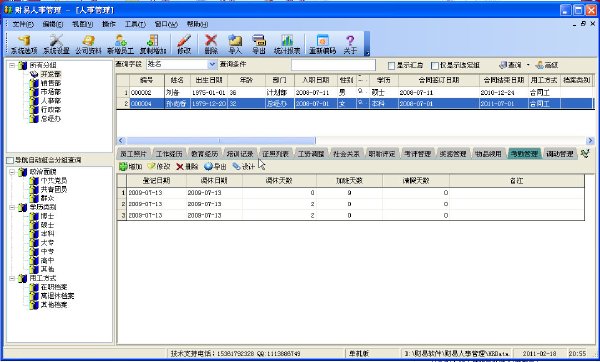Toggle the 导航自动组合分组查询 checkbox
Image resolution: width=600 pixels, height=362 pixels.
pos(10,160)
